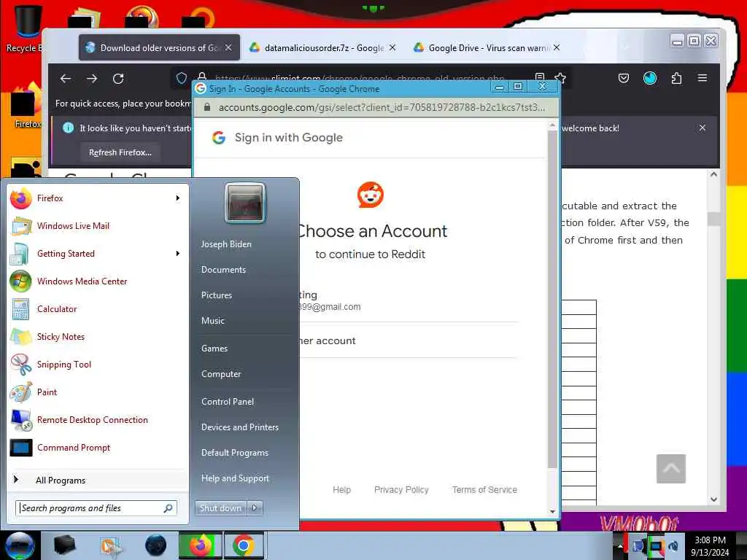The height and width of the screenshot is (560, 747).
Task: Open Pictures library
Action: tap(217, 295)
